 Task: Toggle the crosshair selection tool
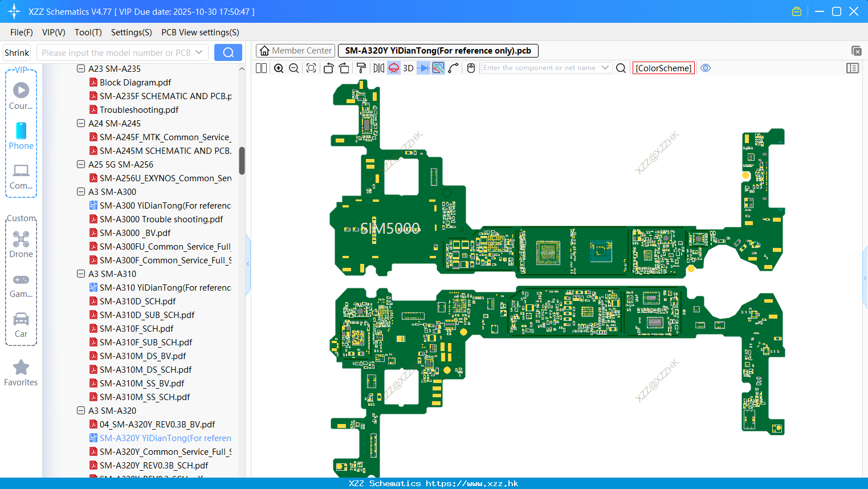pos(438,68)
